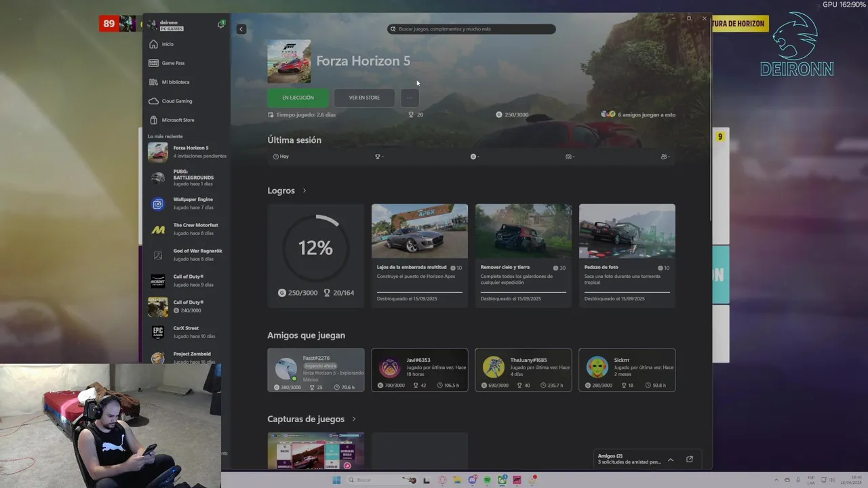Expand Capturas de juegos arrow
Image resolution: width=868 pixels, height=488 pixels.
tap(354, 419)
